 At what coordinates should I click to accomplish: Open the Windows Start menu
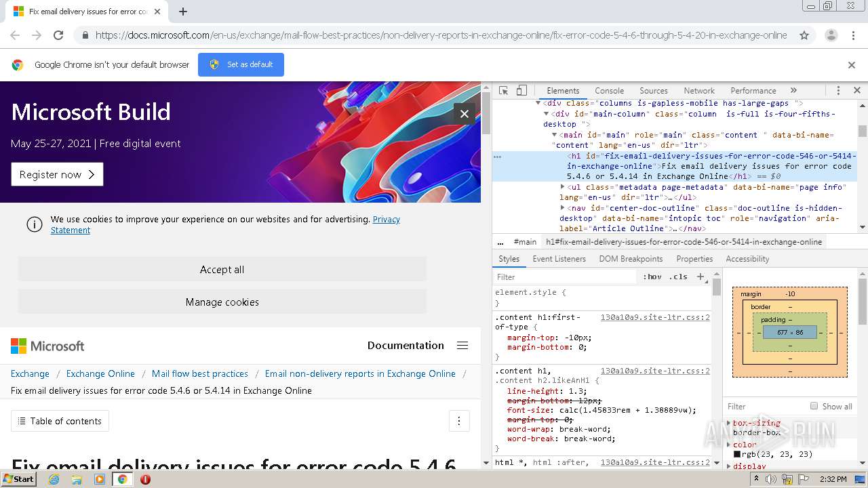pyautogui.click(x=19, y=479)
